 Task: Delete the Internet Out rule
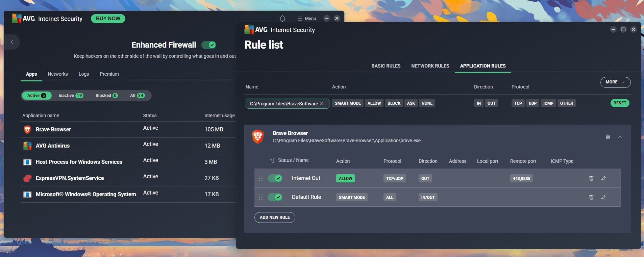tap(591, 178)
